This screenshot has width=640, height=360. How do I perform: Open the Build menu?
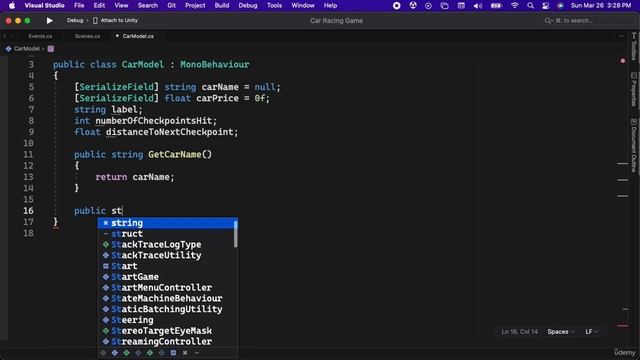point(222,5)
